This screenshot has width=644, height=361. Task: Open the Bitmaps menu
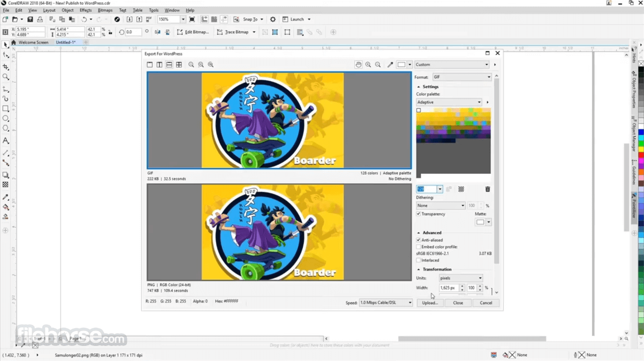click(x=105, y=10)
